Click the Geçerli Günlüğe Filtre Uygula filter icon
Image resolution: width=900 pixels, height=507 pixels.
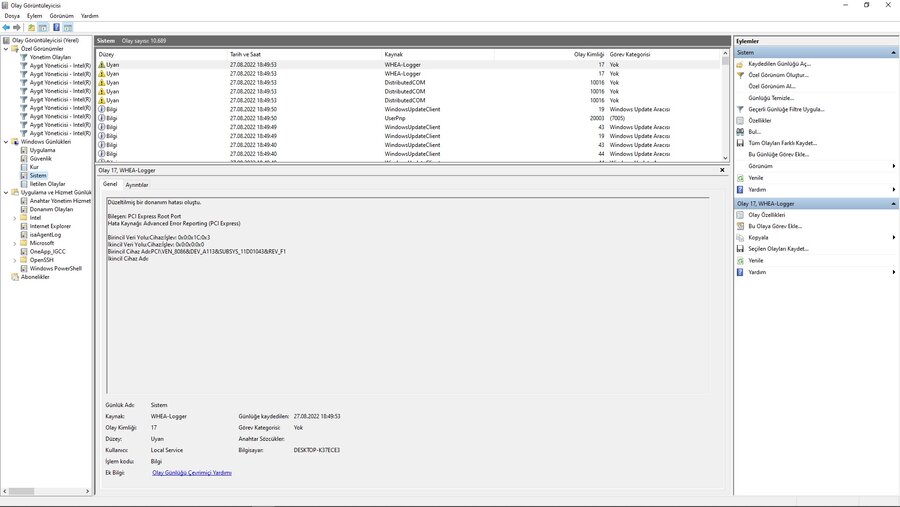point(740,109)
